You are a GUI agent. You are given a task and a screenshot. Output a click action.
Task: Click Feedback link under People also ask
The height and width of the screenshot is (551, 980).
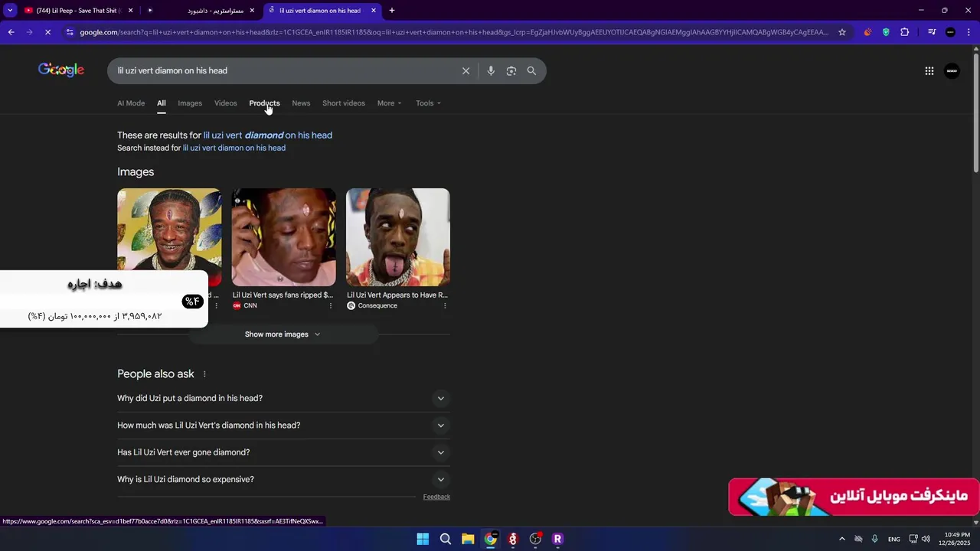click(x=436, y=497)
